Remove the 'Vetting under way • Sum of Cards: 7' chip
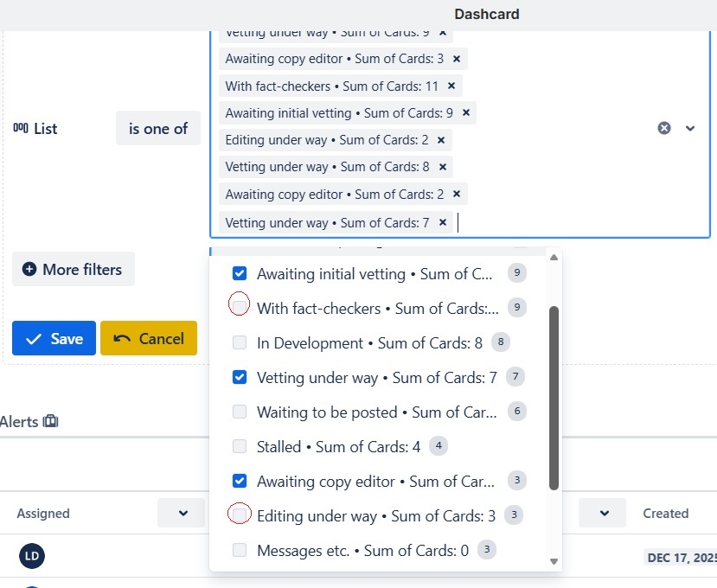 coord(443,222)
